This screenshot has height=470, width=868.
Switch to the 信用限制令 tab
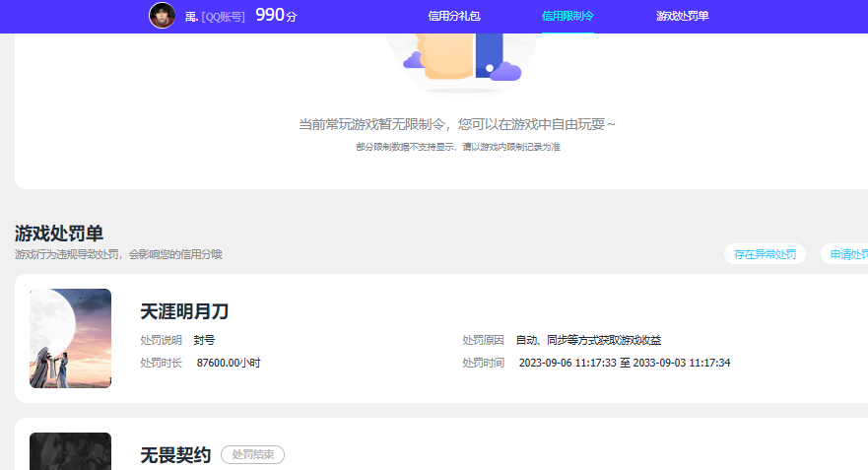[x=568, y=16]
